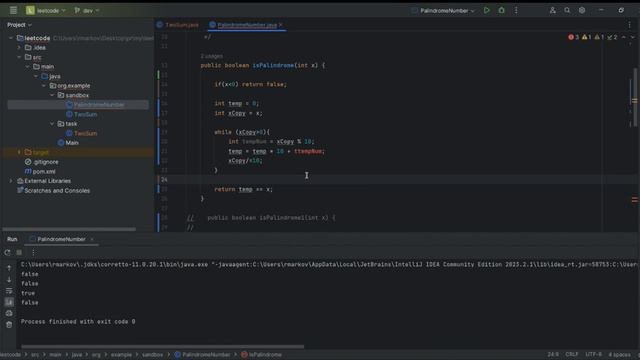Image resolution: width=640 pixels, height=360 pixels.
Task: Click the Project panel horizontal scrollbar
Action: click(69, 229)
